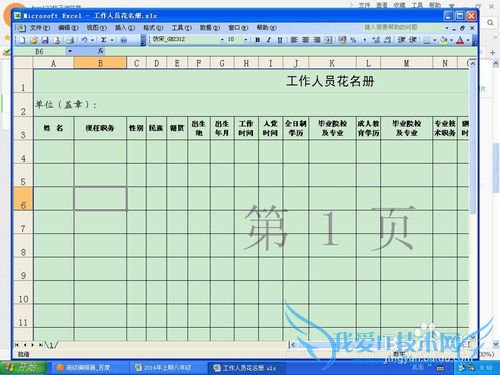Center cell text horizontally

click(x=305, y=40)
